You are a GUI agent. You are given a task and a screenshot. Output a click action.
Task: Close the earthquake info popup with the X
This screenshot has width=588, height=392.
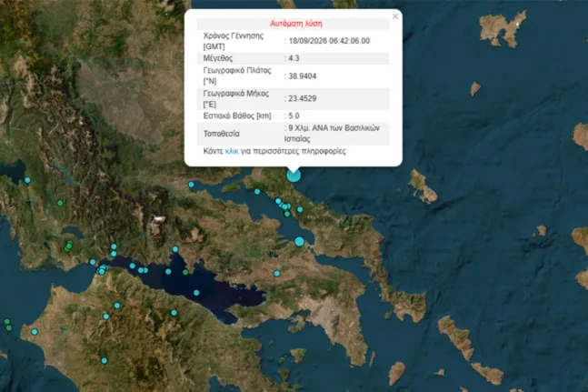[x=395, y=16]
